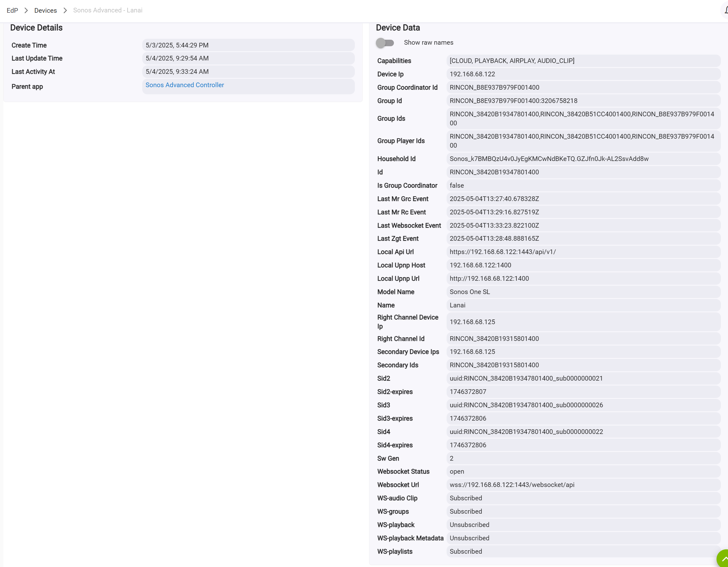Open the Sonos Advanced Controller parent app link
Viewport: 728px width, 567px height.
pyautogui.click(x=185, y=85)
